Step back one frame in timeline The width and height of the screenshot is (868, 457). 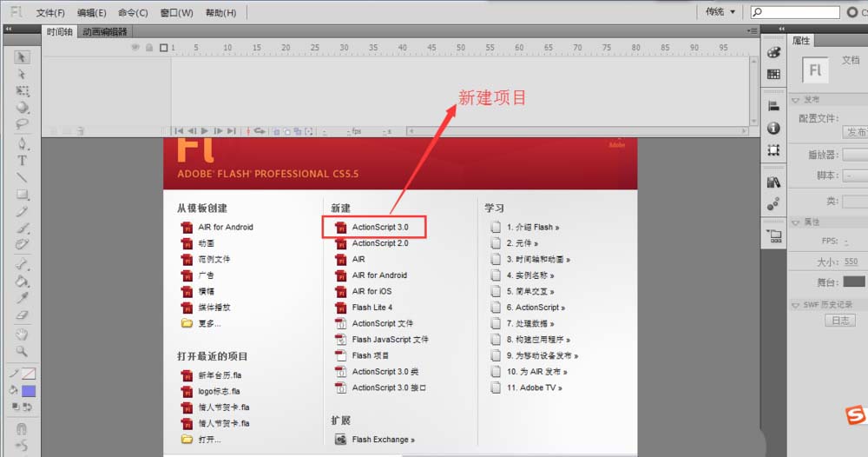(192, 131)
